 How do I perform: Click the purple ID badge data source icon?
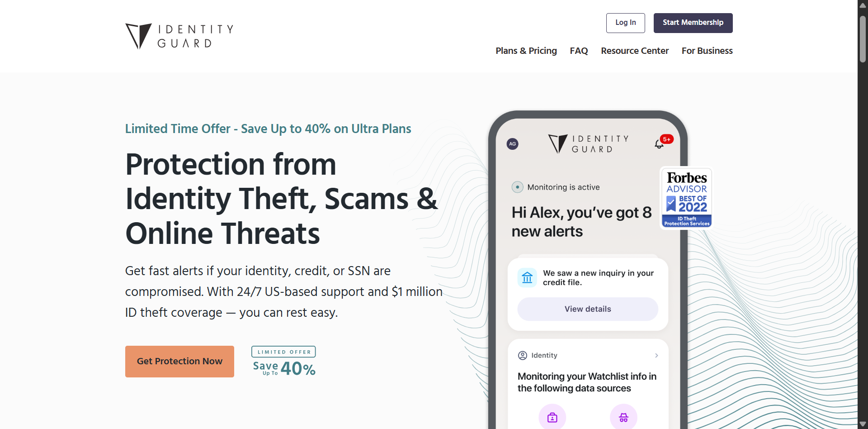tap(552, 417)
